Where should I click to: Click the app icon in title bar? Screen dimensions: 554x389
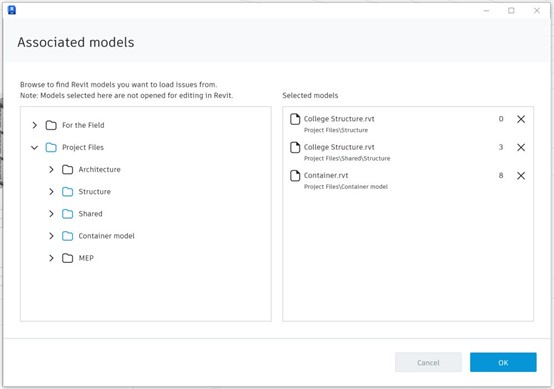click(x=12, y=10)
